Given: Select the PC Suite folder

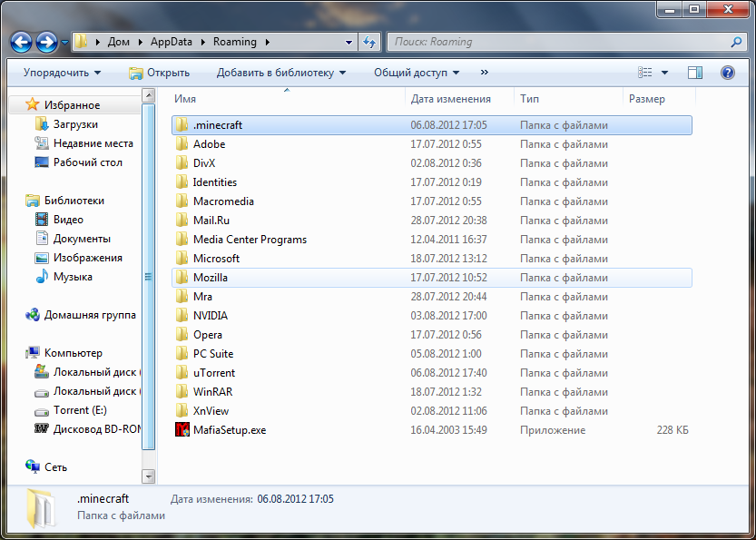Looking at the screenshot, I should point(431,353).
